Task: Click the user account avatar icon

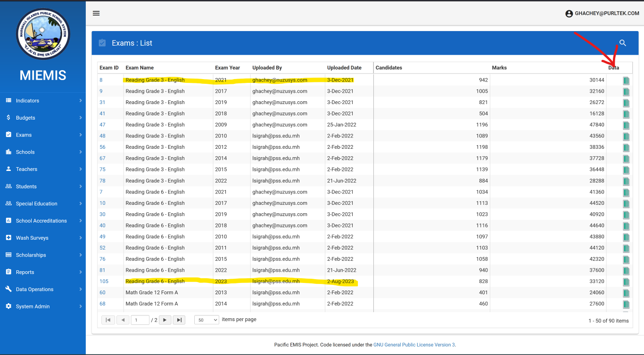Action: [569, 14]
